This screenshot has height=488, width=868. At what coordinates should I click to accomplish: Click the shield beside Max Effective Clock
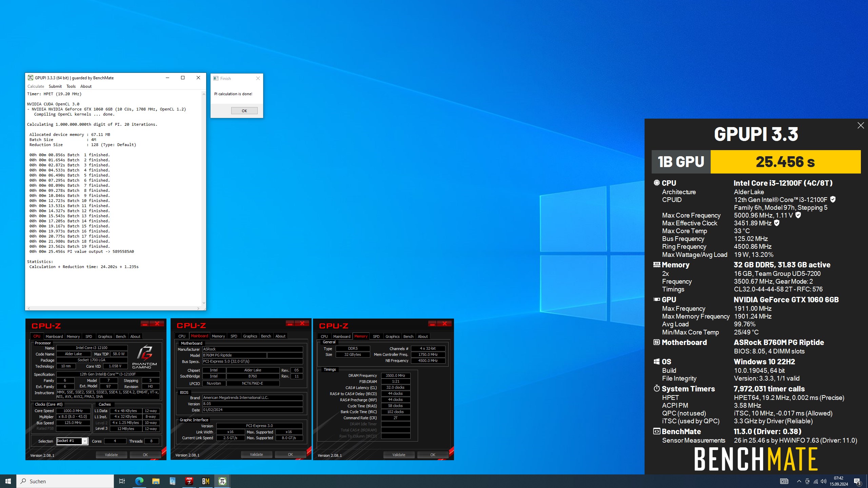coord(777,223)
